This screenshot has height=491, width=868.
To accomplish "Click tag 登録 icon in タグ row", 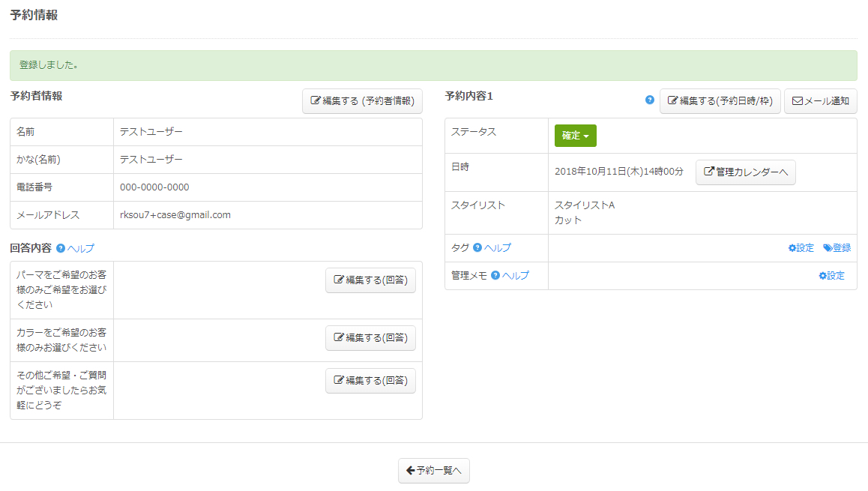I will point(828,248).
